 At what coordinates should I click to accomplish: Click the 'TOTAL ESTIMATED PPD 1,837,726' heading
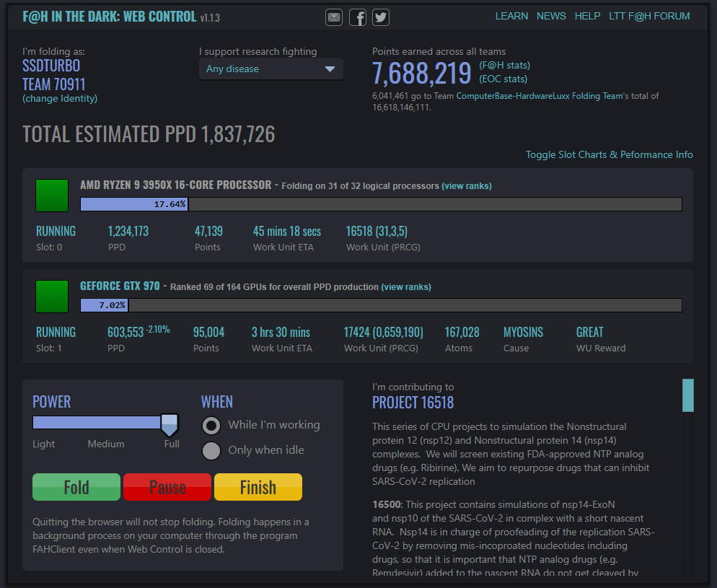click(x=149, y=134)
